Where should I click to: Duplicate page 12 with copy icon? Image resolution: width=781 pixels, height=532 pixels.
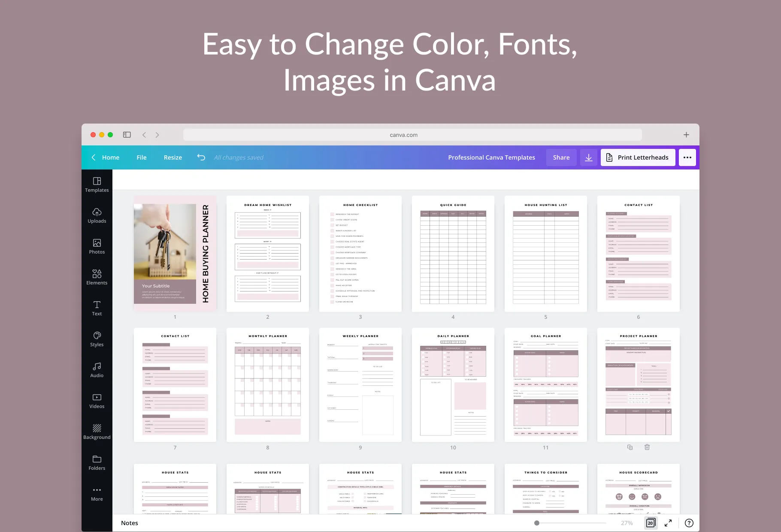[x=630, y=447]
